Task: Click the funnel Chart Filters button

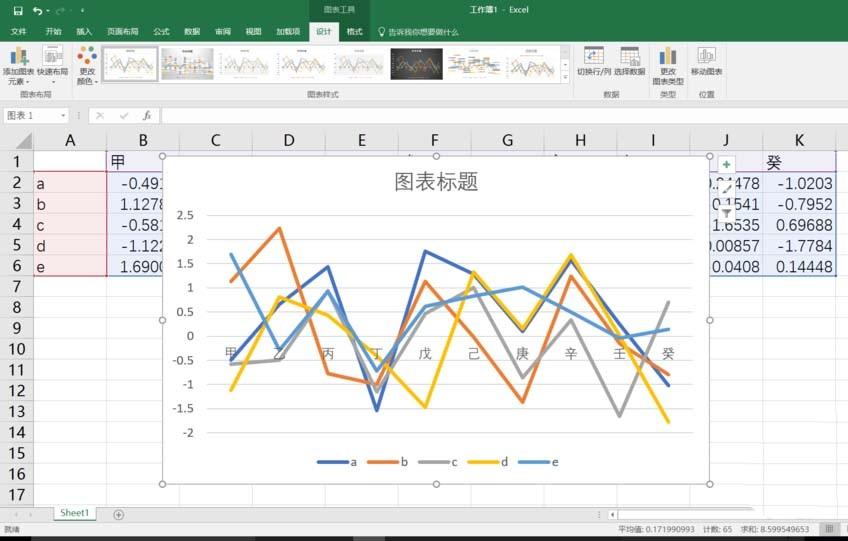Action: tap(726, 213)
